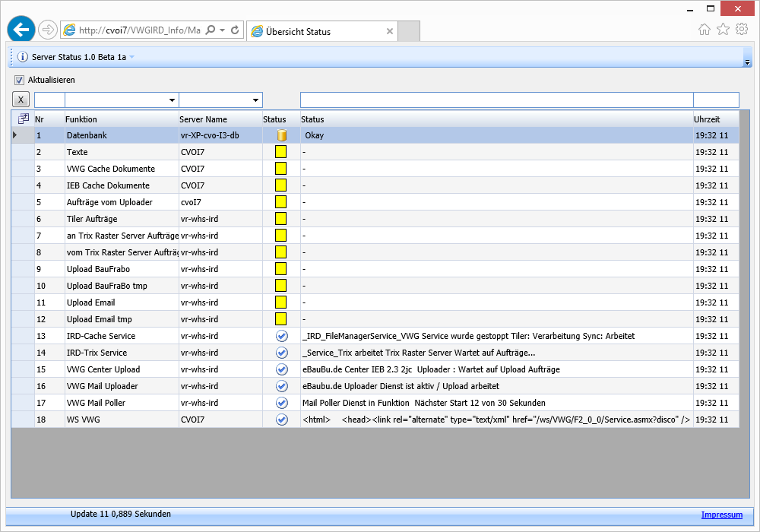Viewport: 760px width, 532px height.
Task: Click the 'Update 11 0,889 Sekunden' status text
Action: 121,514
